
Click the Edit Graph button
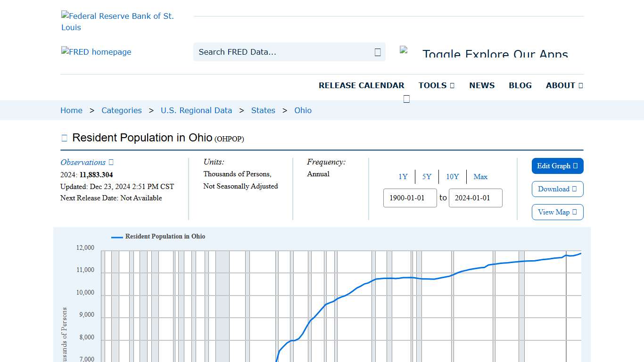(557, 166)
